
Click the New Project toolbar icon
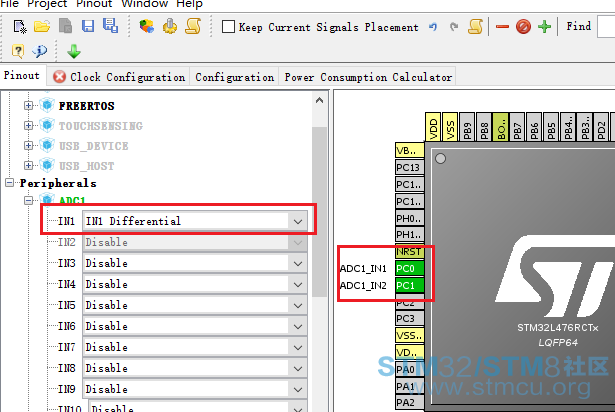pyautogui.click(x=20, y=27)
